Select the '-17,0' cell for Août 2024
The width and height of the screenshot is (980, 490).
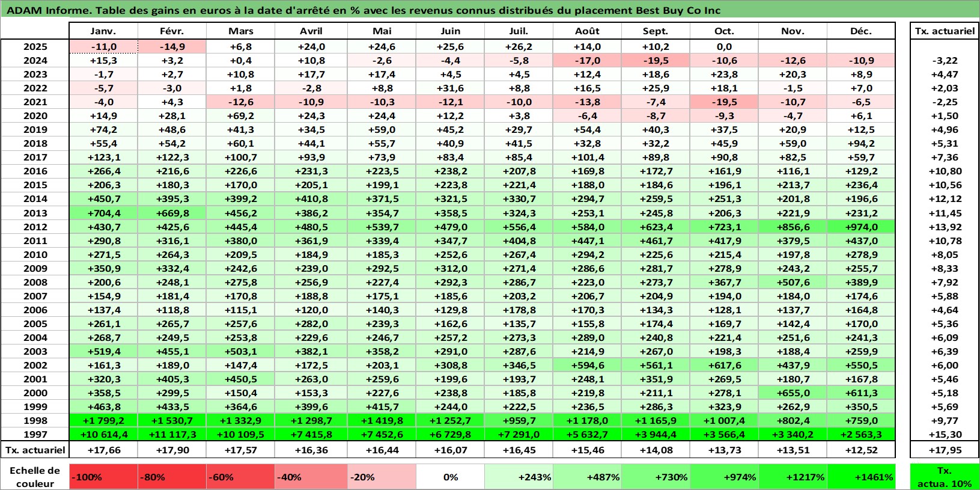tap(587, 60)
